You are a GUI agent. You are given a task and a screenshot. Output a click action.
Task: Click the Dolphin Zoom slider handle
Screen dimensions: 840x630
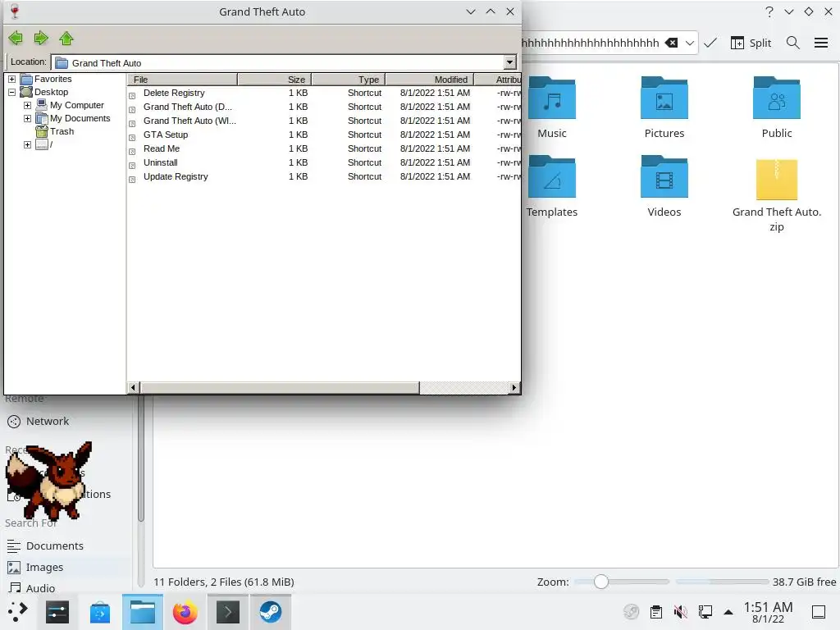[601, 582]
